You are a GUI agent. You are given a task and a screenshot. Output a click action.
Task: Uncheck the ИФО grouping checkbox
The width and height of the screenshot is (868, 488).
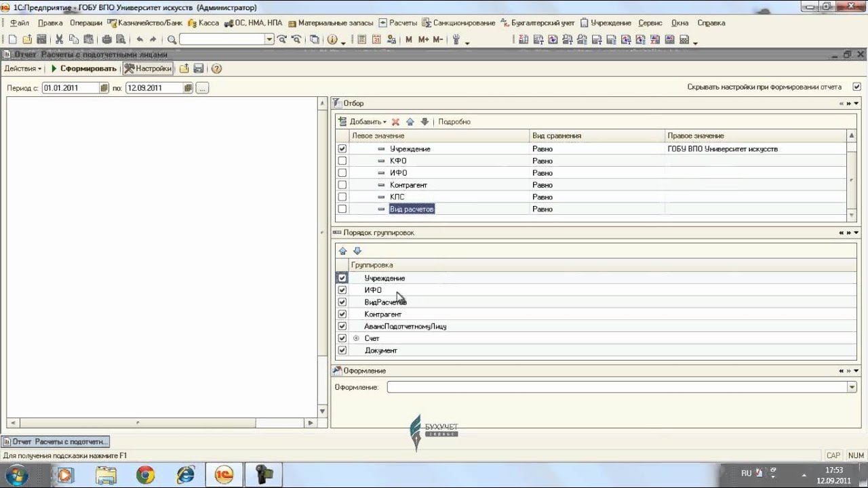[x=342, y=290]
